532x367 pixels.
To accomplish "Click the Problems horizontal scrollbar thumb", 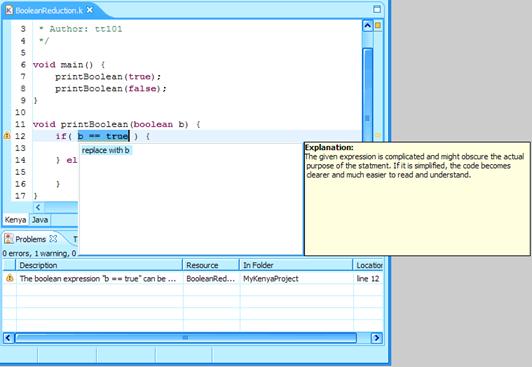I will pos(186,338).
